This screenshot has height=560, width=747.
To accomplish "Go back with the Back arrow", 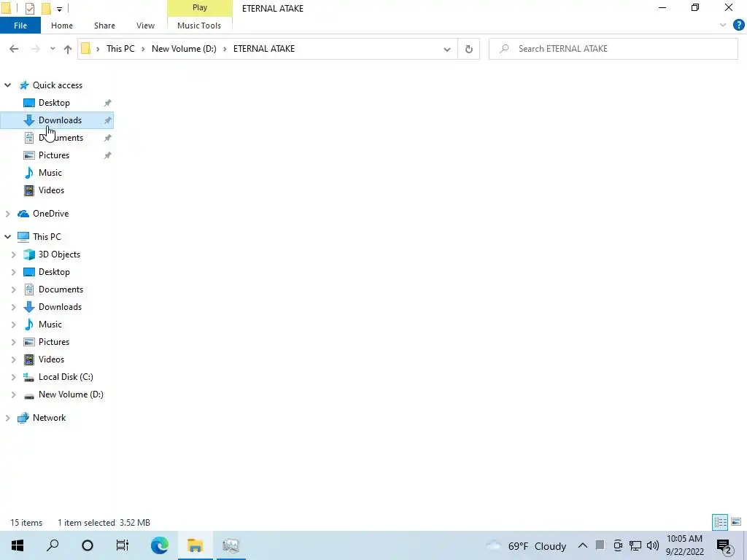I will click(x=14, y=49).
